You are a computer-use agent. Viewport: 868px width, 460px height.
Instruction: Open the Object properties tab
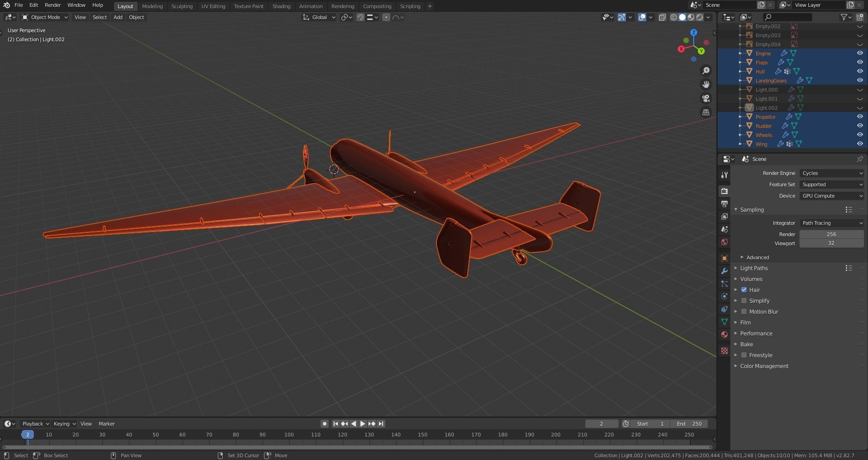[x=724, y=258]
